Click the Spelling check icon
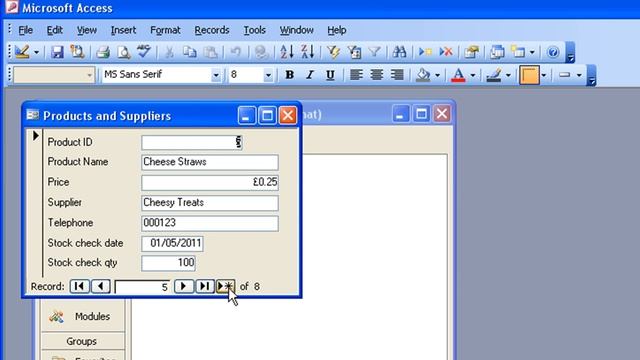This screenshot has width=640, height=360. pyautogui.click(x=143, y=52)
